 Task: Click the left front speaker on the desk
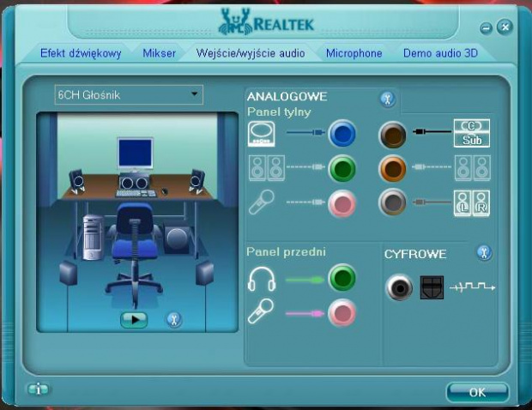point(77,181)
